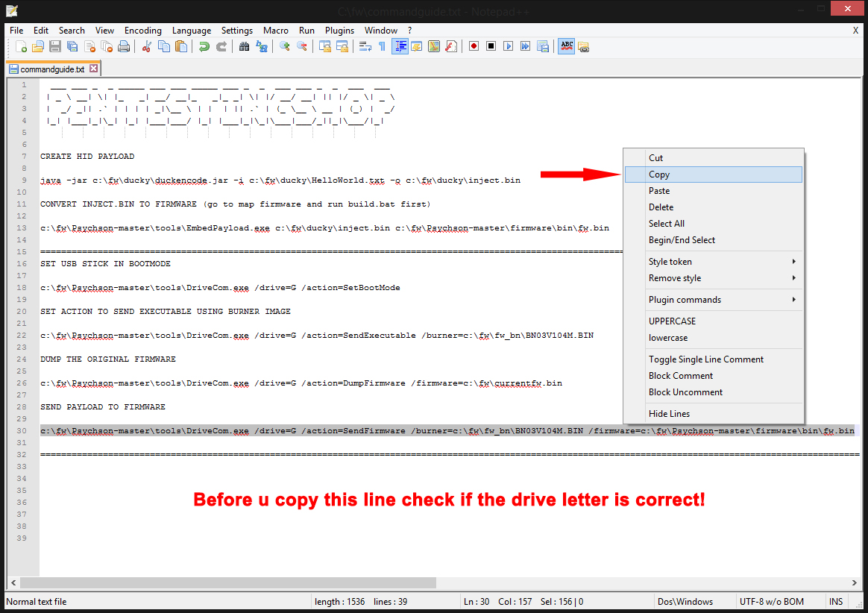Click the Copy toolbar icon
Screen dimensions: 868x613
164,46
